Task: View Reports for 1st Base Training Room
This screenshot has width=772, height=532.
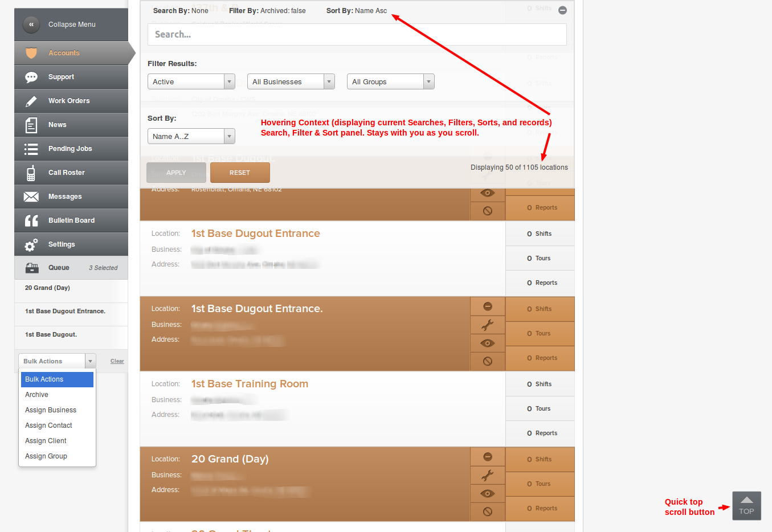Action: pos(540,433)
